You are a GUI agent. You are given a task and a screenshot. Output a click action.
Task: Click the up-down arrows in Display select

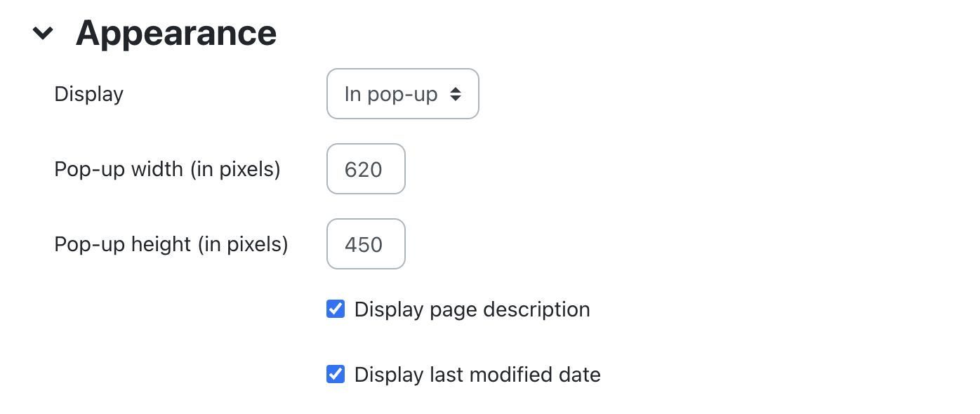[x=456, y=94]
